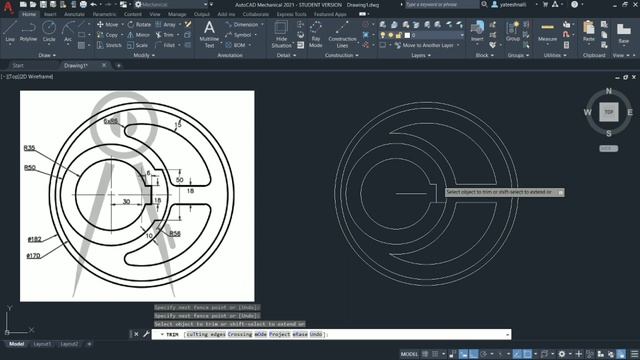The width and height of the screenshot is (640, 360).
Task: Select the Polyline tool
Action: coord(28,32)
